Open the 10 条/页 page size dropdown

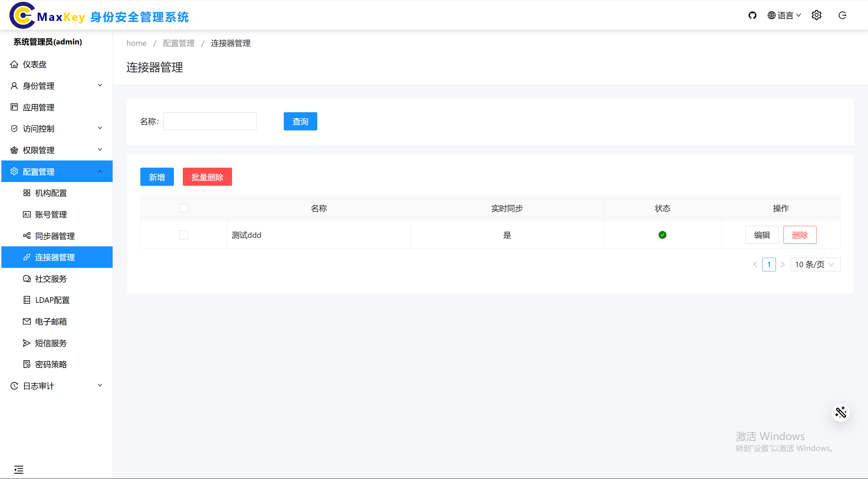[815, 264]
